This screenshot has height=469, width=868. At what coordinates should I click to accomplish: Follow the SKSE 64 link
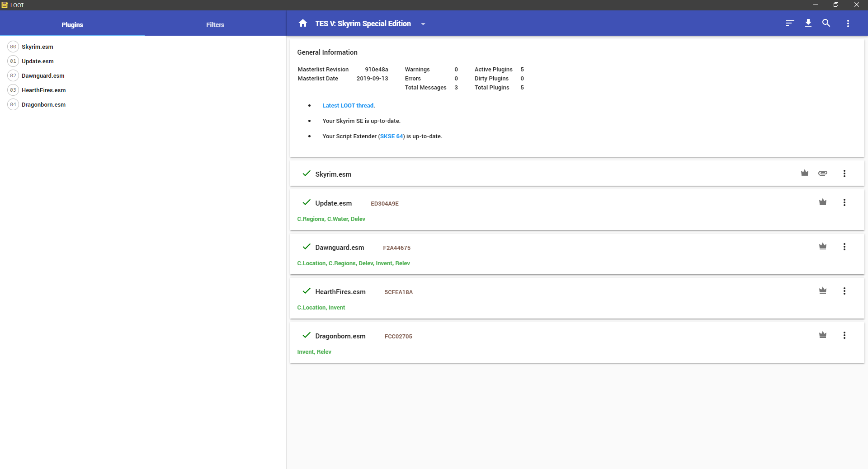392,136
